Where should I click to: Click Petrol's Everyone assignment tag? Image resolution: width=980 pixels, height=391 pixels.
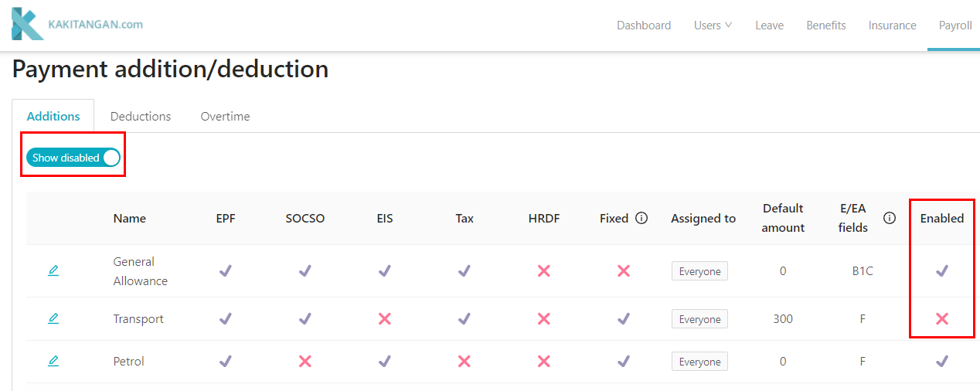[699, 362]
